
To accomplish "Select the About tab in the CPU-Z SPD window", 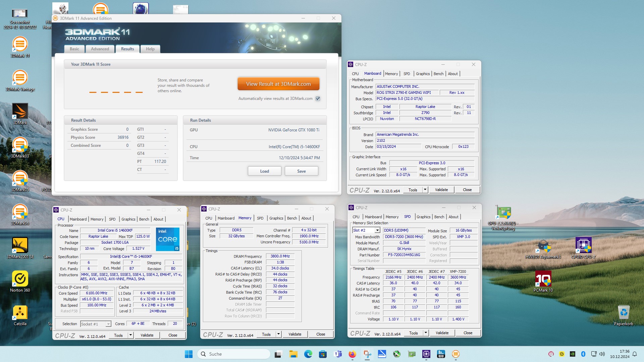I will (453, 217).
